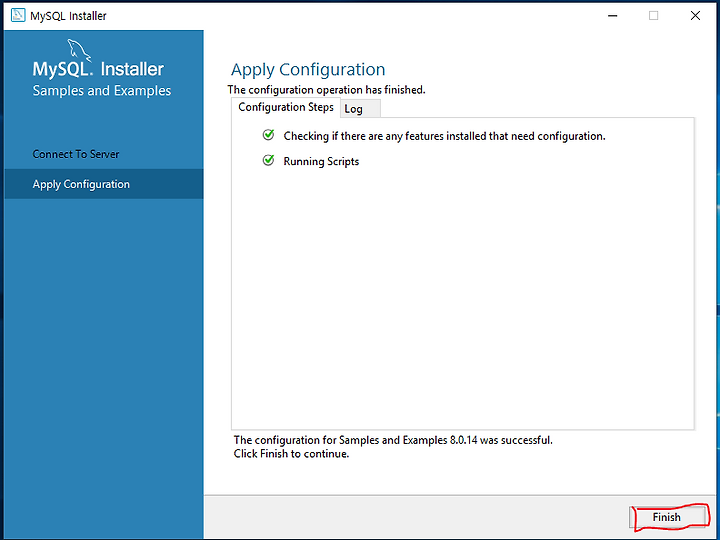
Task: Click 'Samples and Examples' sidebar subtitle
Action: (101, 90)
